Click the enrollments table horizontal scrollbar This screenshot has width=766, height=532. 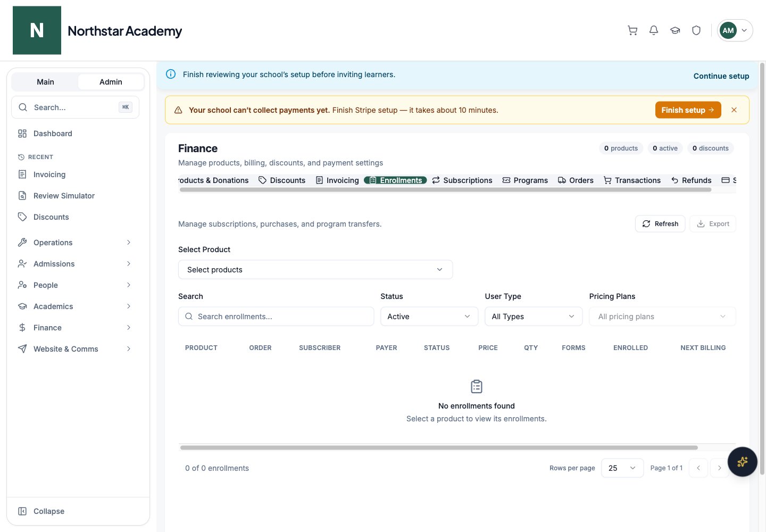[439, 448]
